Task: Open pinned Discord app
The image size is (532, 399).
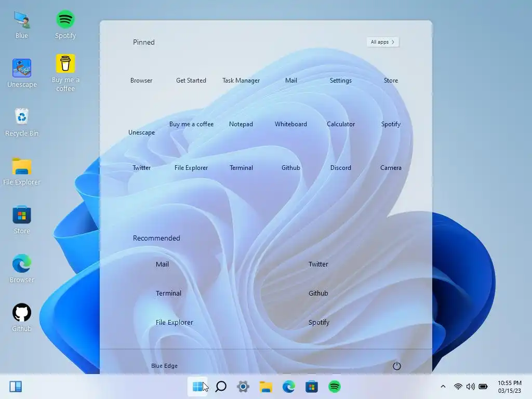Action: 341,168
